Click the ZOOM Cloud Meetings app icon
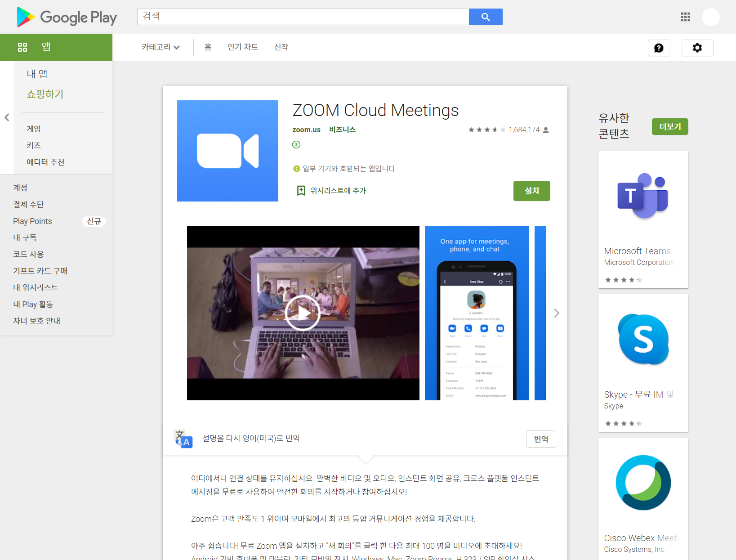The image size is (736, 560). pos(227,151)
